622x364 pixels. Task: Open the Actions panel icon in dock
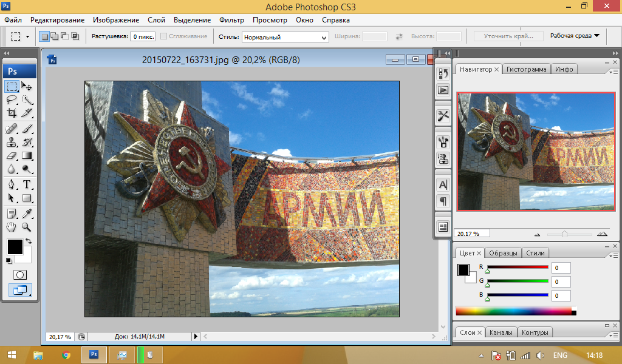pyautogui.click(x=443, y=90)
